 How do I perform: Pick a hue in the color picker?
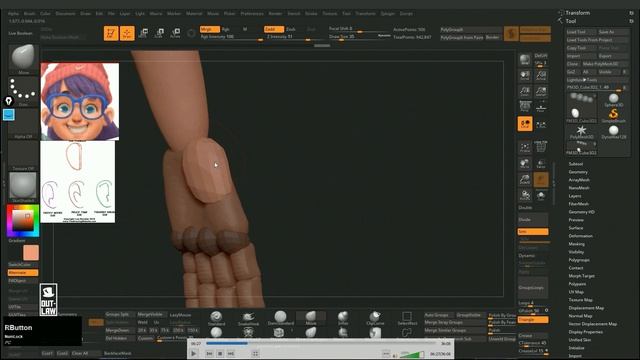(x=23, y=221)
